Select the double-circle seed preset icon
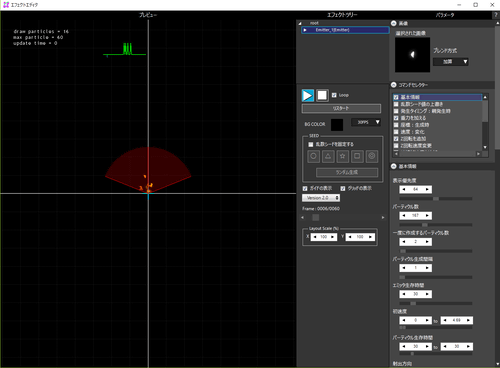The image size is (500, 368). [x=372, y=156]
